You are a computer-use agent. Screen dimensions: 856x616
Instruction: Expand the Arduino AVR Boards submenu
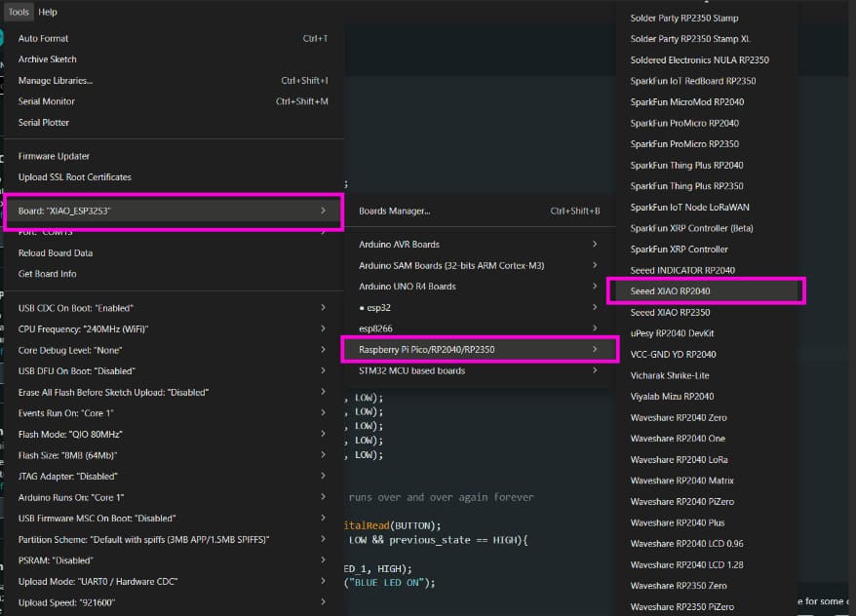[x=400, y=244]
